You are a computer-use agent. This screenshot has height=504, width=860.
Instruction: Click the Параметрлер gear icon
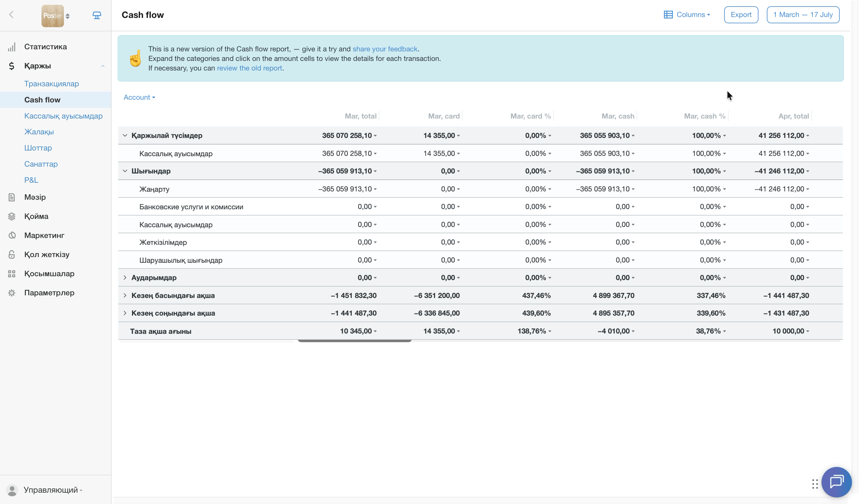tap(12, 293)
